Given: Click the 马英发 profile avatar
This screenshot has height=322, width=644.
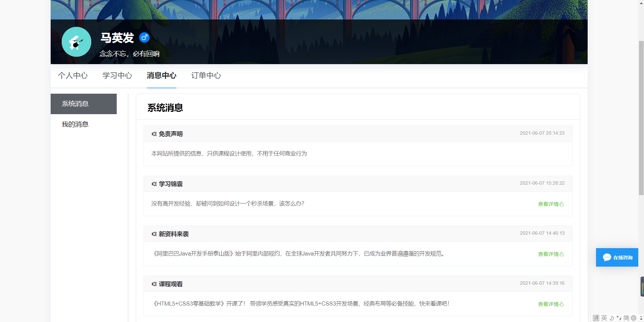Looking at the screenshot, I should pos(76,42).
